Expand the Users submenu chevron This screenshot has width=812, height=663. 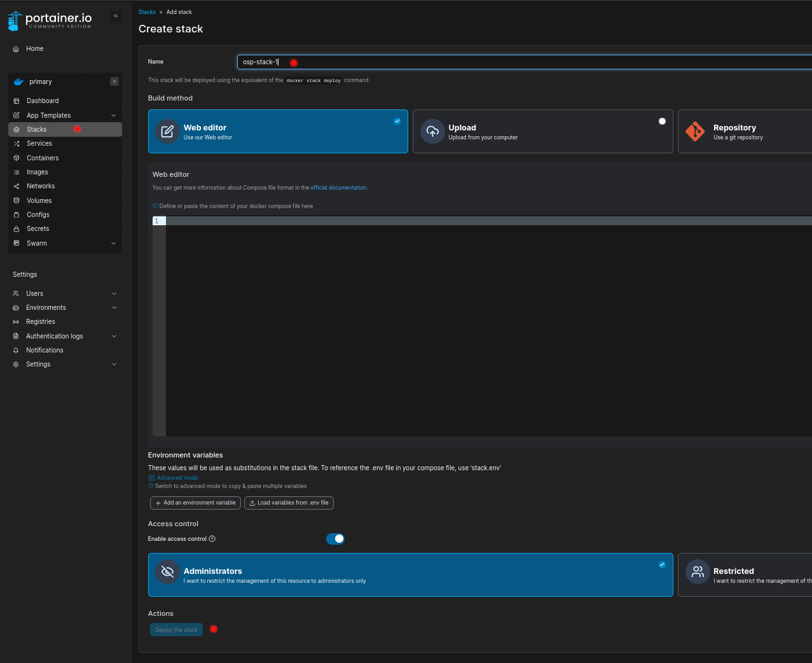point(114,294)
